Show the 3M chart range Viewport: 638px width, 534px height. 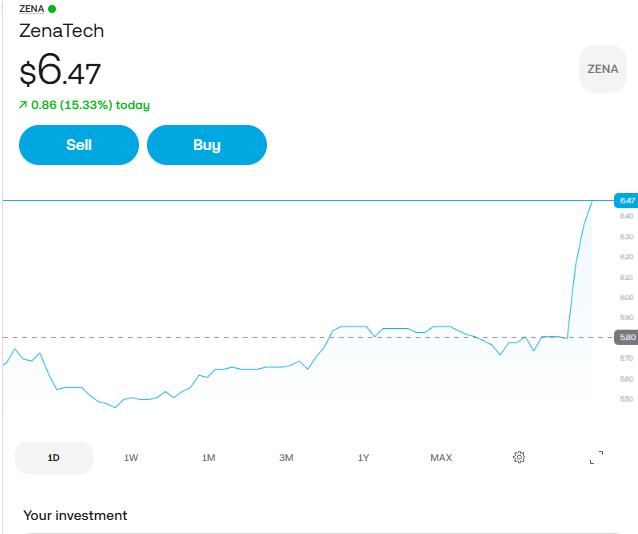pos(286,457)
